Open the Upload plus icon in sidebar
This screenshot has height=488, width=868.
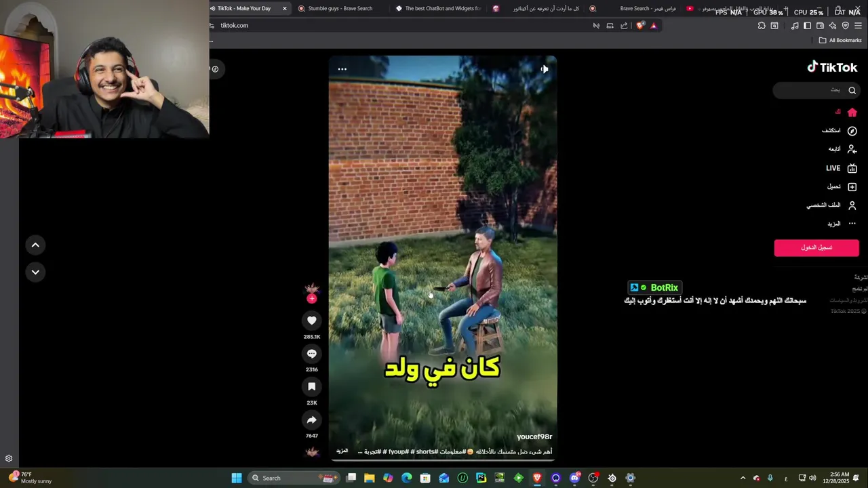(852, 186)
